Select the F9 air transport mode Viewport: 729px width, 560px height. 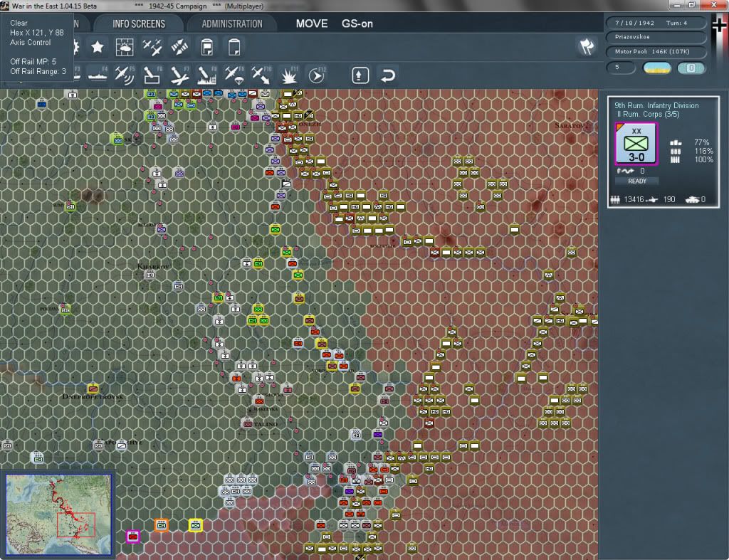[x=234, y=75]
